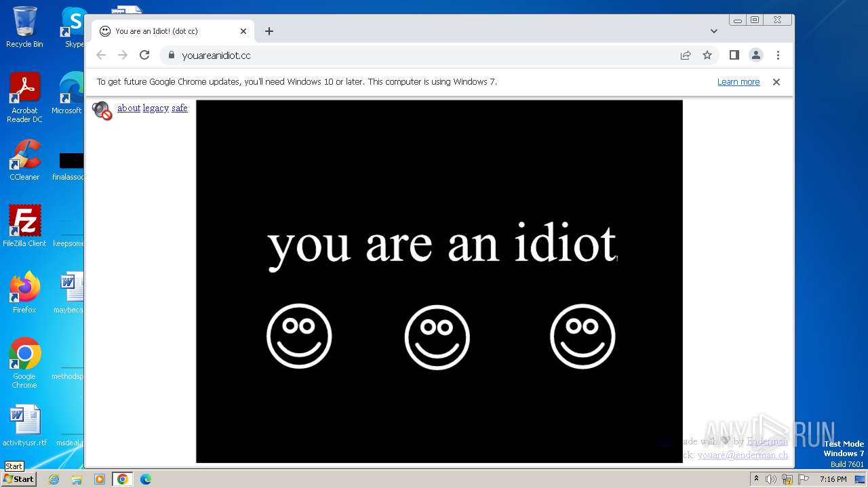868x488 pixels.
Task: Toggle Chrome's side panel icon
Action: click(734, 55)
